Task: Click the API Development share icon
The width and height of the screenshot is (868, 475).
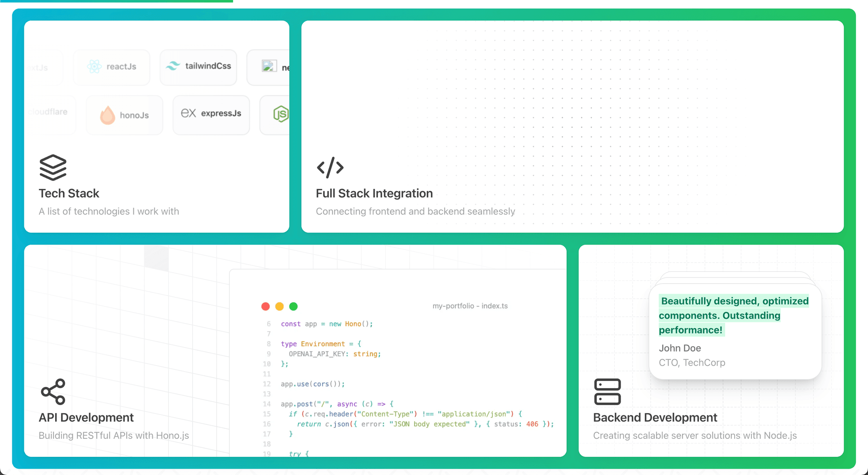Action: click(53, 391)
